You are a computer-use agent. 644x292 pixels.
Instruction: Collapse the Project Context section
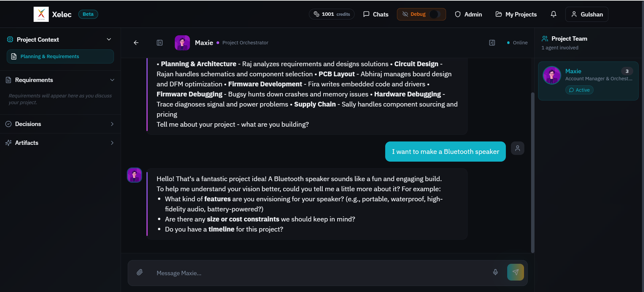pos(109,39)
